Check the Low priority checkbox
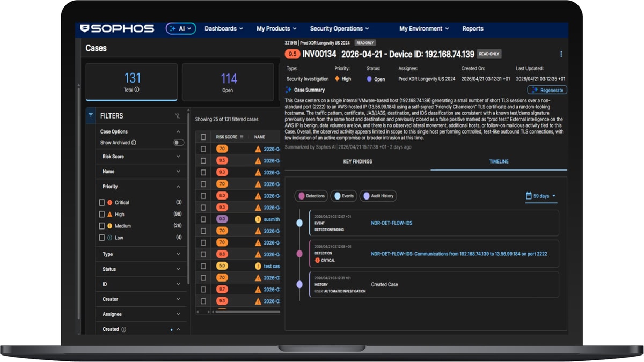644x362 pixels. tap(102, 238)
